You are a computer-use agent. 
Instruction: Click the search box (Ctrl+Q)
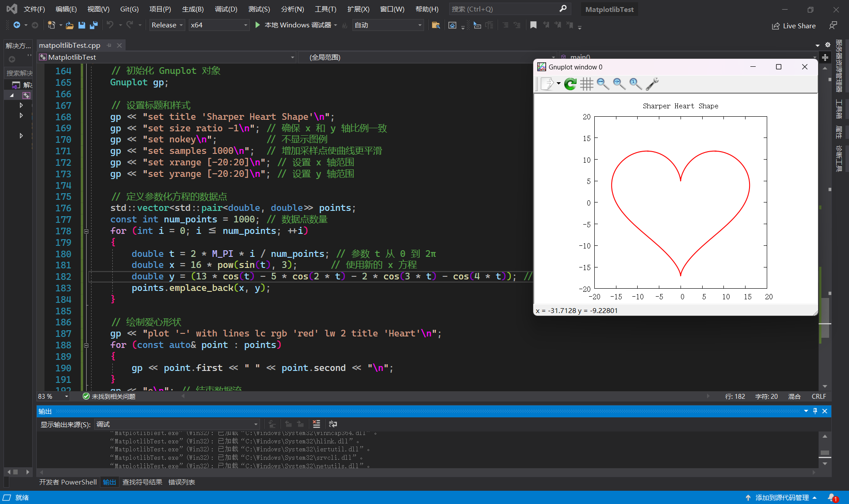509,9
